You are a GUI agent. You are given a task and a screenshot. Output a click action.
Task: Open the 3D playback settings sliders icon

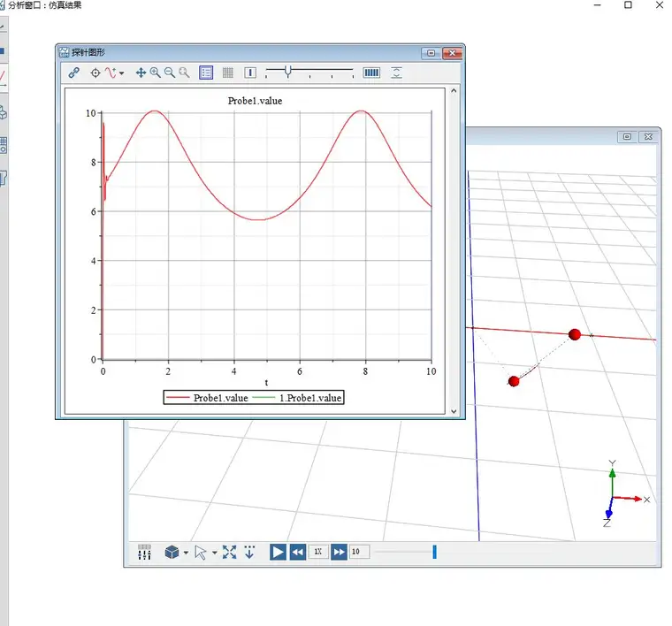pos(144,552)
